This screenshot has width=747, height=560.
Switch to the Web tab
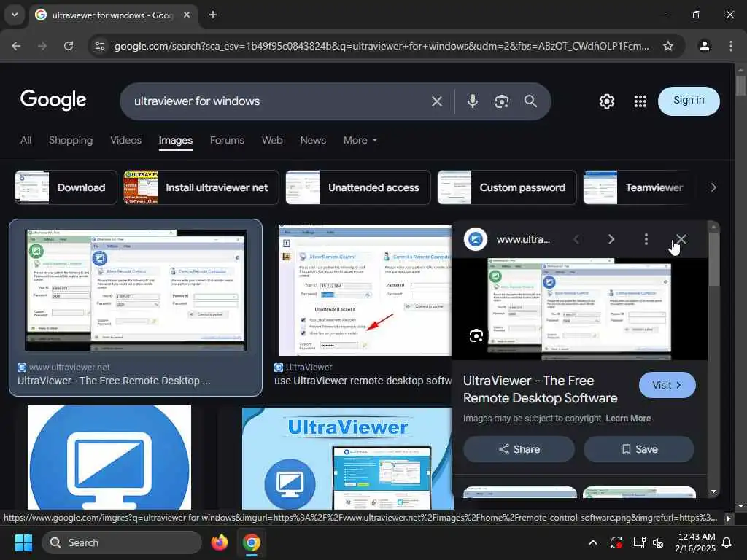point(272,140)
